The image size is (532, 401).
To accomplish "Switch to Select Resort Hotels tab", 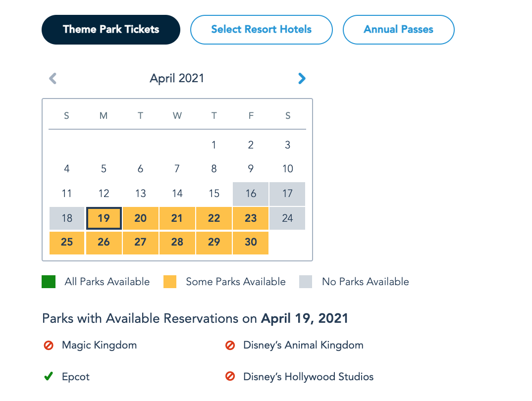I will click(x=261, y=29).
